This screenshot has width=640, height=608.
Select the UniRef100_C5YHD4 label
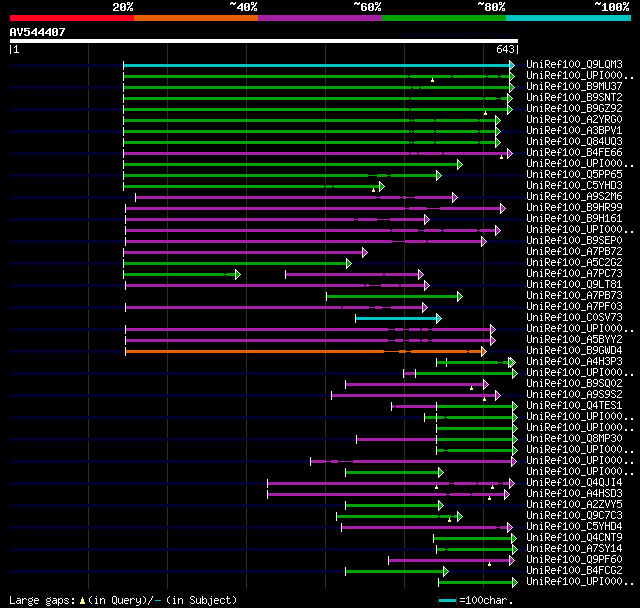574,527
